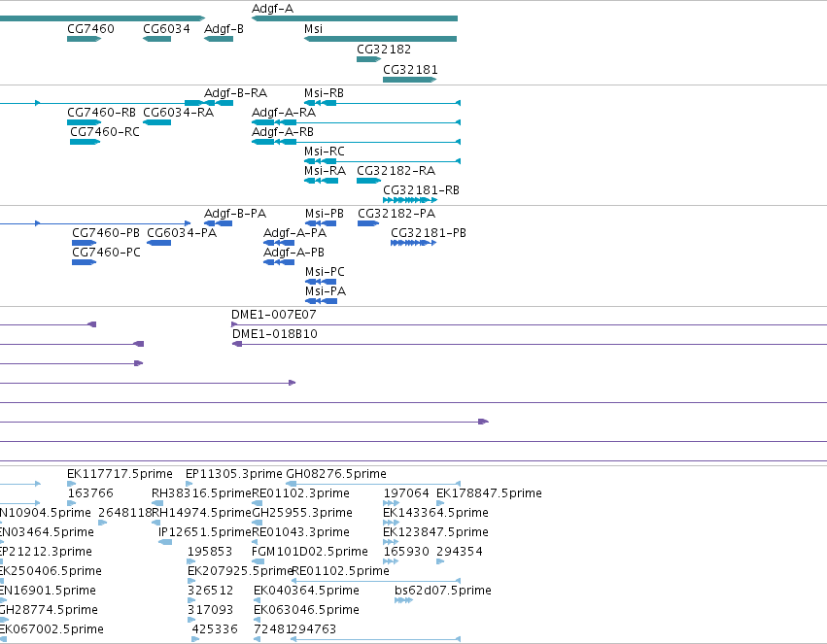Click feature 294354
The height and width of the screenshot is (644, 827).
coord(440,561)
